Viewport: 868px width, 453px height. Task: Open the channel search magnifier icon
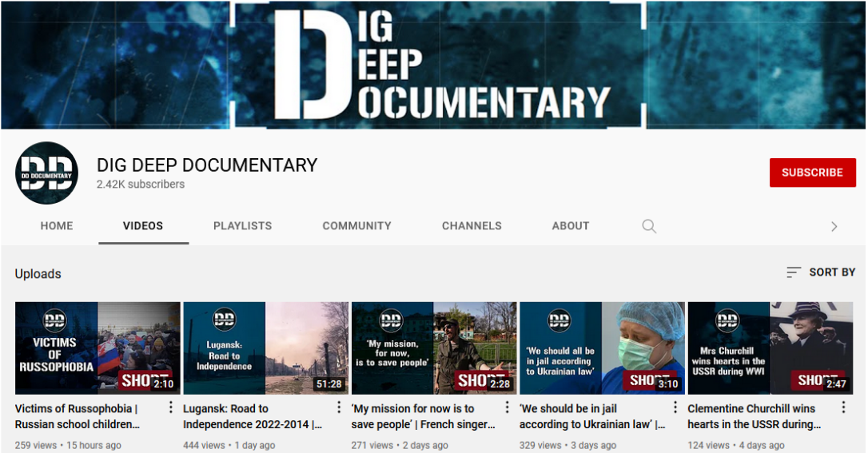tap(649, 226)
